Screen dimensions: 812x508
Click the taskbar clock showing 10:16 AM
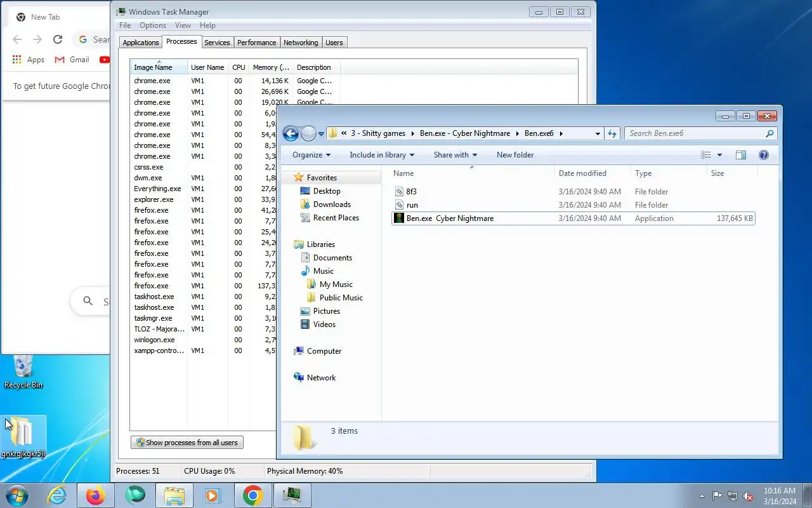(x=780, y=496)
